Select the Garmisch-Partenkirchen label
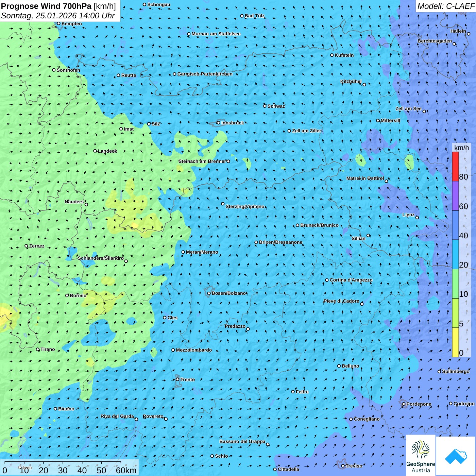The width and height of the screenshot is (476, 476). pos(205,74)
